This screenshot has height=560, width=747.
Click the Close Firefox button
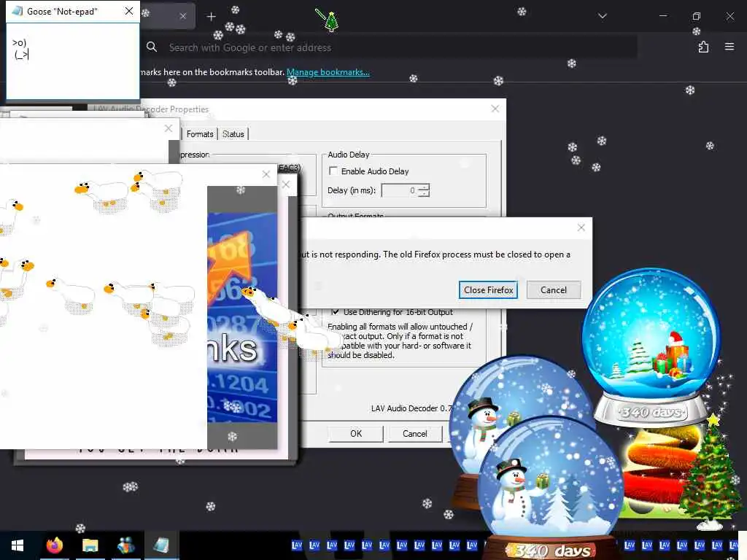pos(488,290)
